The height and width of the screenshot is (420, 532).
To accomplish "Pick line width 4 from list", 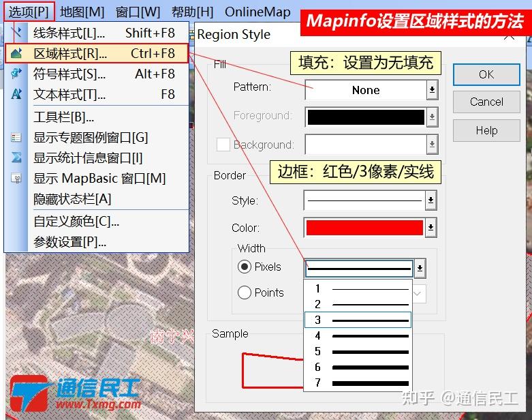I will pyautogui.click(x=358, y=336).
